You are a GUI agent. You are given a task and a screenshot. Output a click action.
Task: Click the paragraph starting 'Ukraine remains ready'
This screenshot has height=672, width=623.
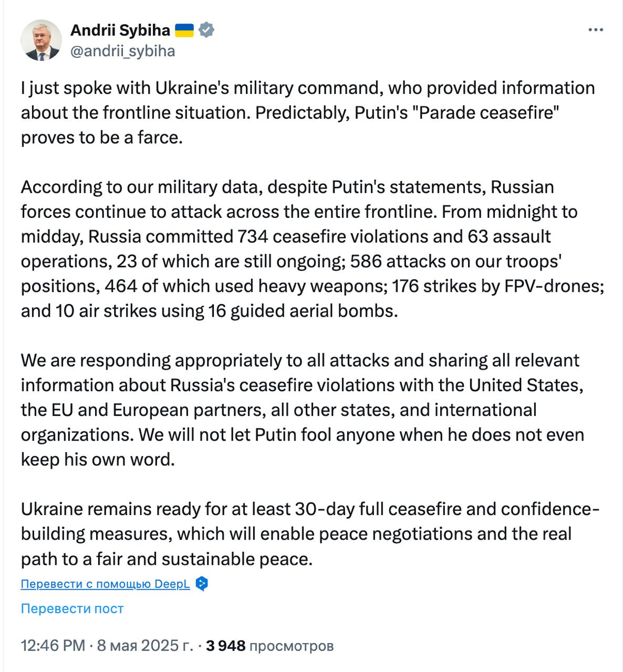pos(310,533)
